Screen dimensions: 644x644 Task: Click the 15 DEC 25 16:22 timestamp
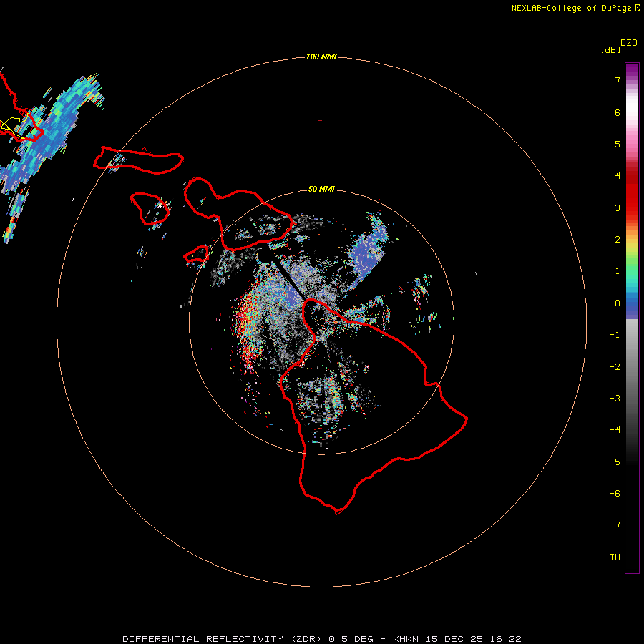click(473, 639)
